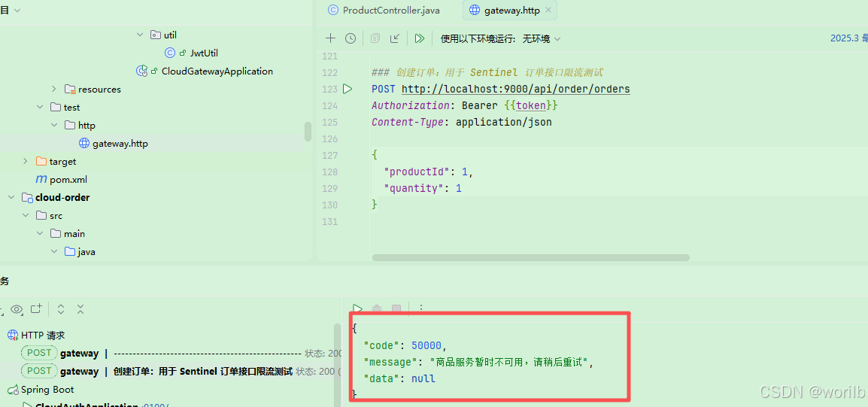This screenshot has width=868, height=407.
Task: Select the HTTP 请求 node
Action: 43,335
